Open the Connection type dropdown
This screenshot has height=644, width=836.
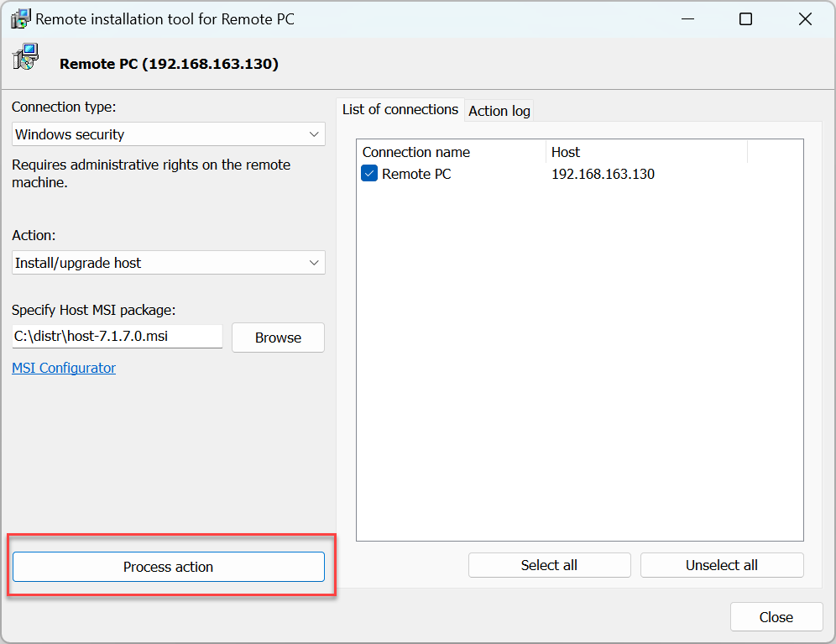(x=169, y=134)
